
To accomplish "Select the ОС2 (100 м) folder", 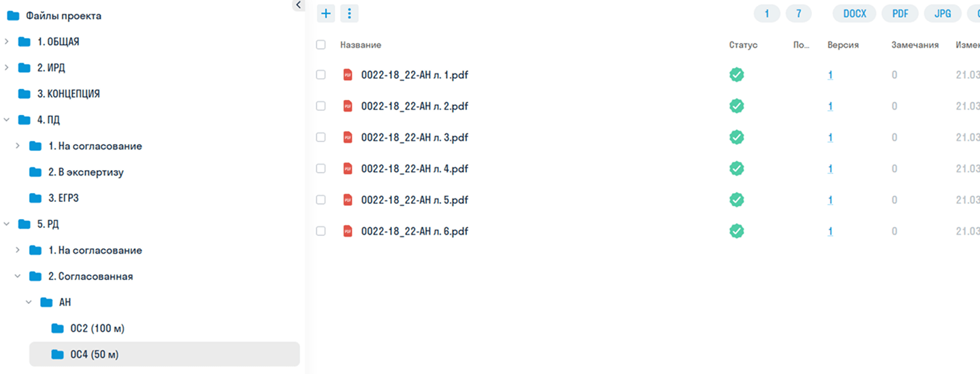I will 97,328.
